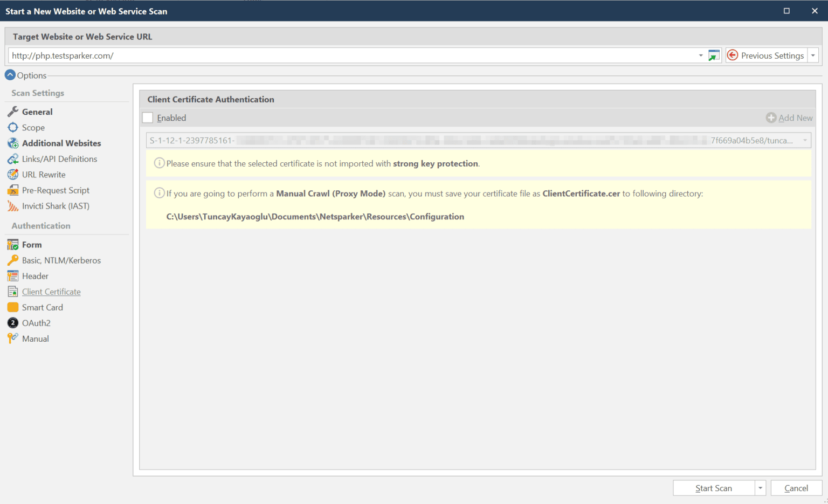Collapse the Options panel
The image size is (828, 504).
tap(10, 75)
